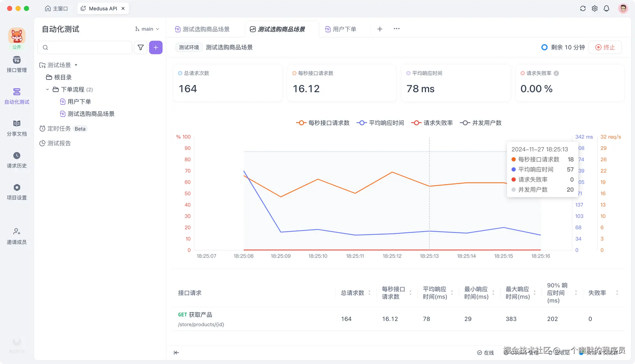
Task: Hide the 平均响应时间 line via its legend
Action: coord(381,123)
